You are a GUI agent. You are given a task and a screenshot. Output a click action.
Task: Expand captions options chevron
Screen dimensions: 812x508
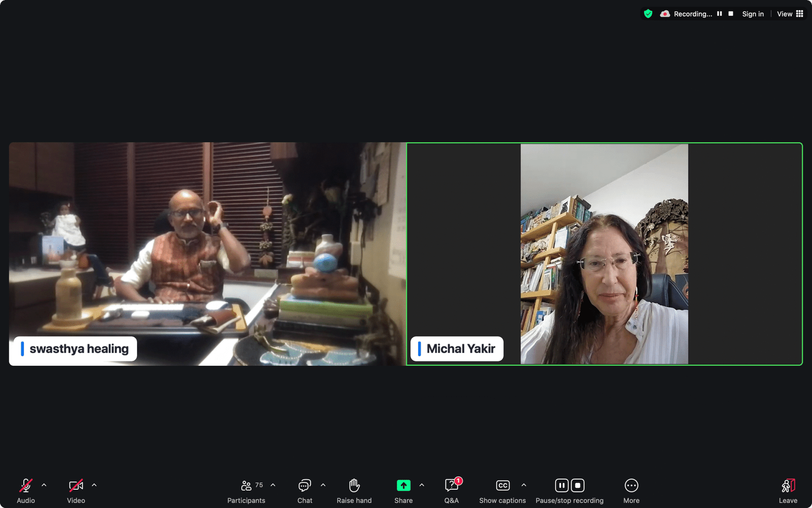tap(524, 485)
